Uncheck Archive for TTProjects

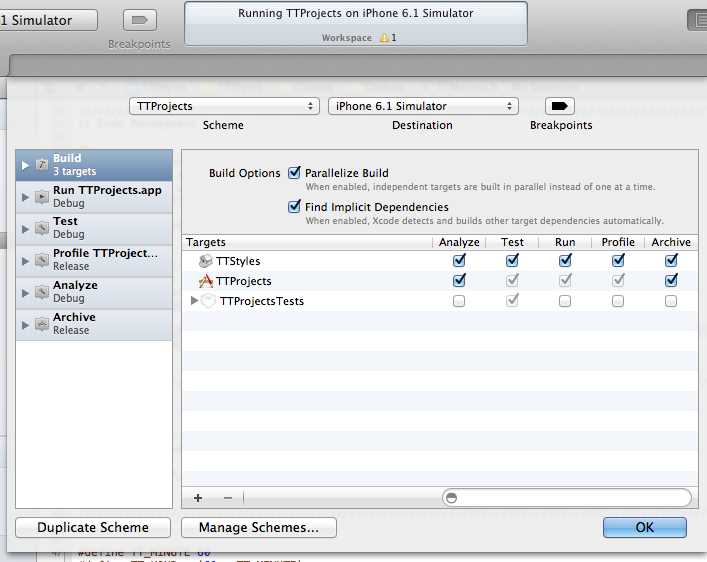point(671,280)
